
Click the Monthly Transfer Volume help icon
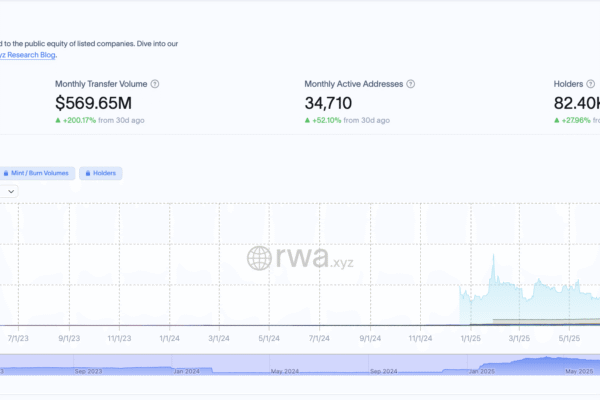tap(155, 85)
